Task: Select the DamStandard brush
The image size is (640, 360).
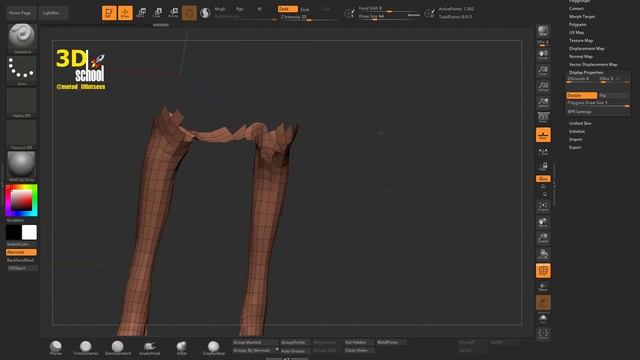Action: pyautogui.click(x=118, y=348)
